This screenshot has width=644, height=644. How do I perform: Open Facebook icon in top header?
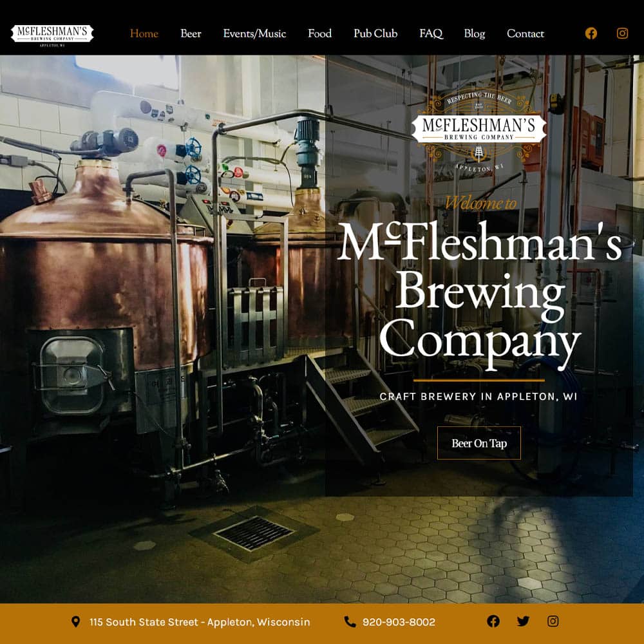591,33
